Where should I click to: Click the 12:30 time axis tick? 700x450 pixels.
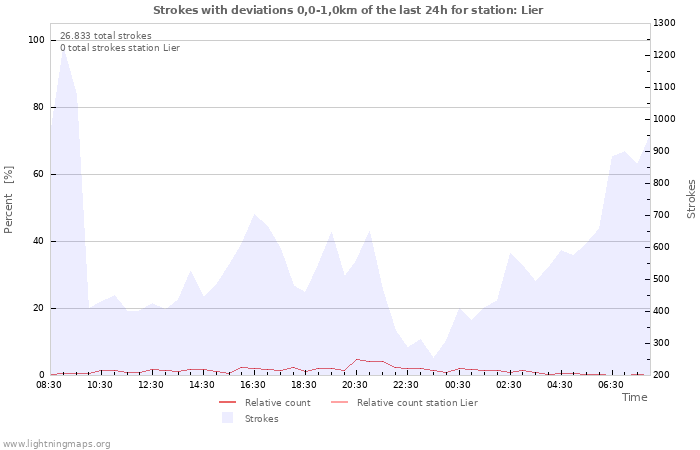coord(151,384)
